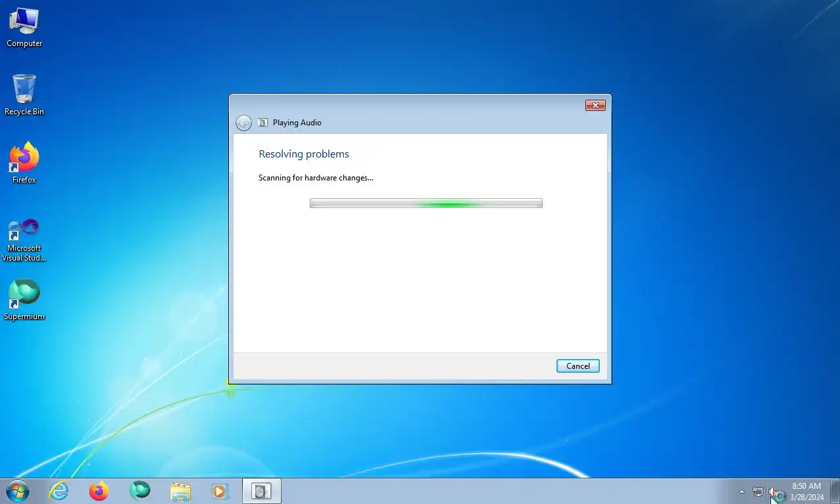Click the scanning progress bar

click(x=426, y=203)
